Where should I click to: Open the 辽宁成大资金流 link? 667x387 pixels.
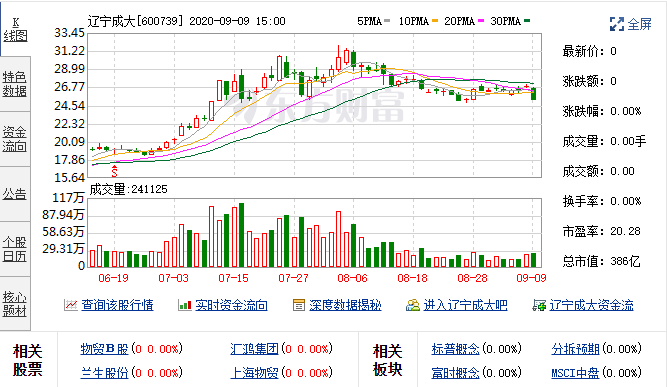click(x=591, y=305)
